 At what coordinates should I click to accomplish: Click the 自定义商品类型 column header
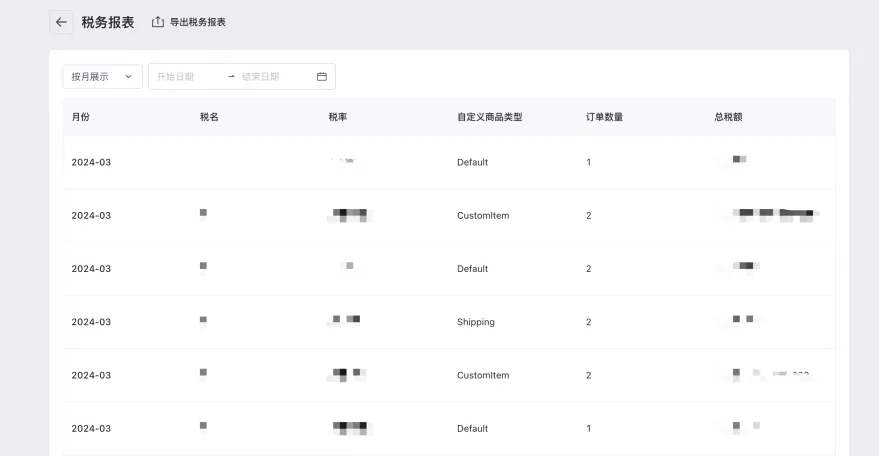click(x=489, y=117)
